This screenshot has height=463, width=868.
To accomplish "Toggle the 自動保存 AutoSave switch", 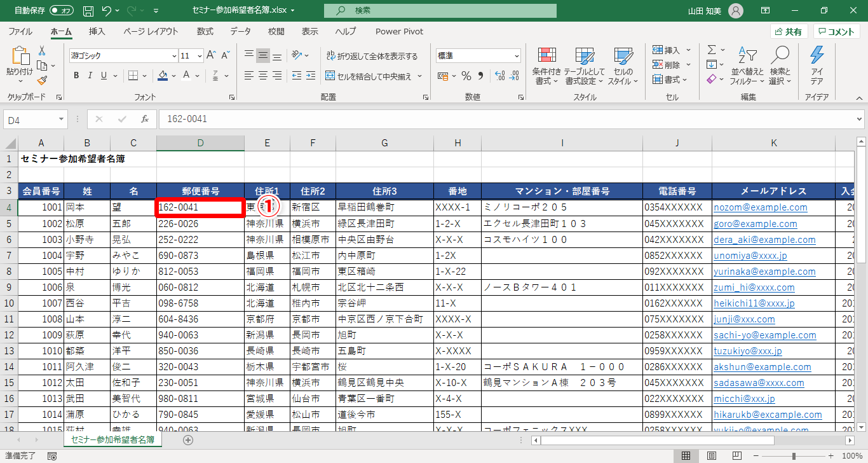I will [x=62, y=11].
